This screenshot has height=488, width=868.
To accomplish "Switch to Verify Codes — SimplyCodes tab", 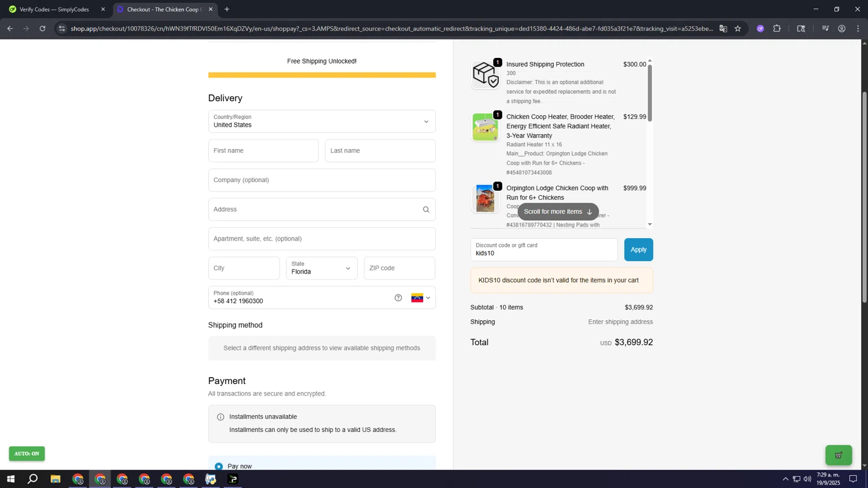I will pyautogui.click(x=54, y=9).
